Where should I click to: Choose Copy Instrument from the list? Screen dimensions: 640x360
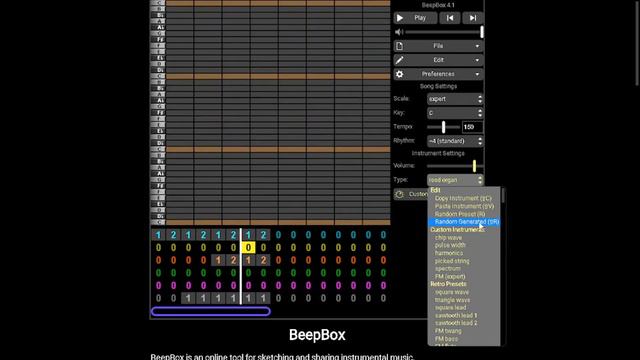click(463, 198)
